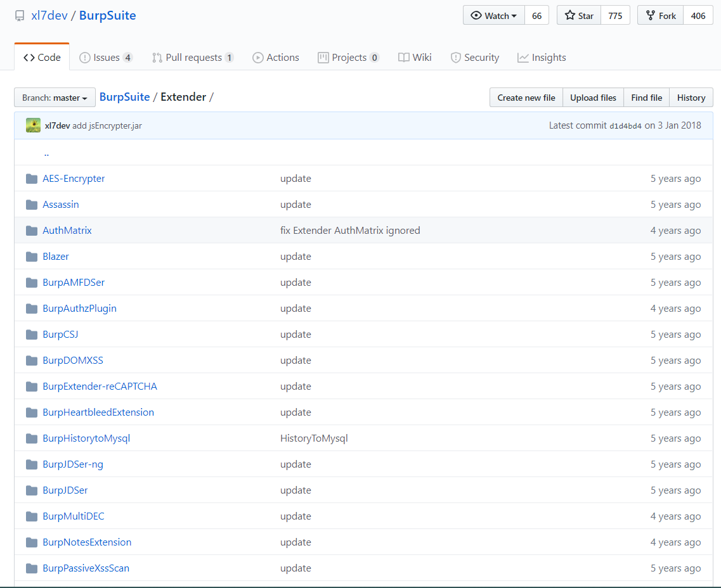Click the BurpMultiDEC folder icon
The image size is (721, 588).
(32, 516)
